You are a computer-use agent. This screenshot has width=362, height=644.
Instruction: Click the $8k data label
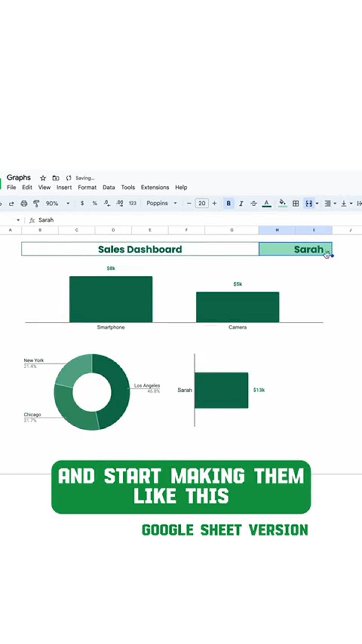(111, 268)
